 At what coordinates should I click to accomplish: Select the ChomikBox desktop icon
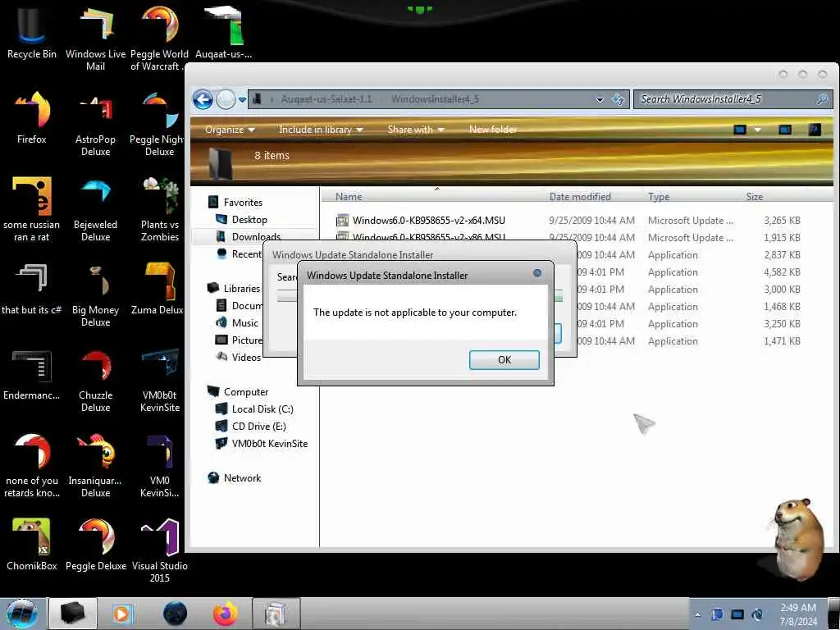tap(32, 545)
